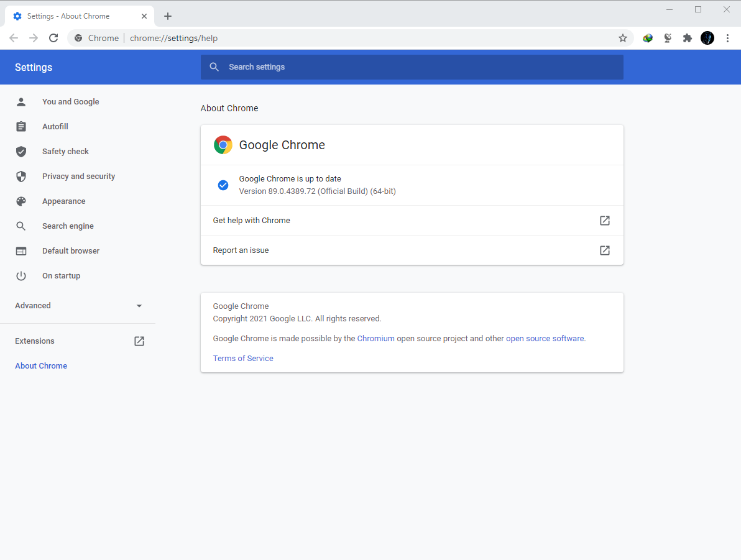Image resolution: width=741 pixels, height=560 pixels.
Task: Open the Terms of Service link
Action: tap(243, 359)
